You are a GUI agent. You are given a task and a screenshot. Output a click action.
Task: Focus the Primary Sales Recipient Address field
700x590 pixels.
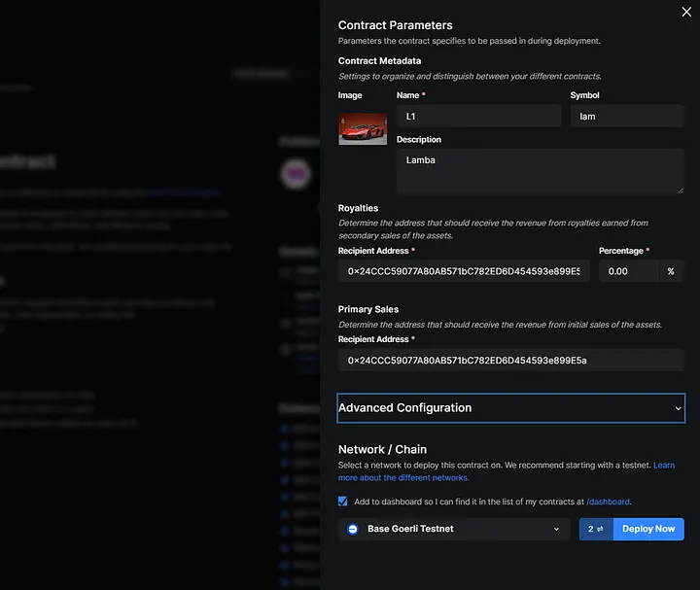tap(510, 361)
